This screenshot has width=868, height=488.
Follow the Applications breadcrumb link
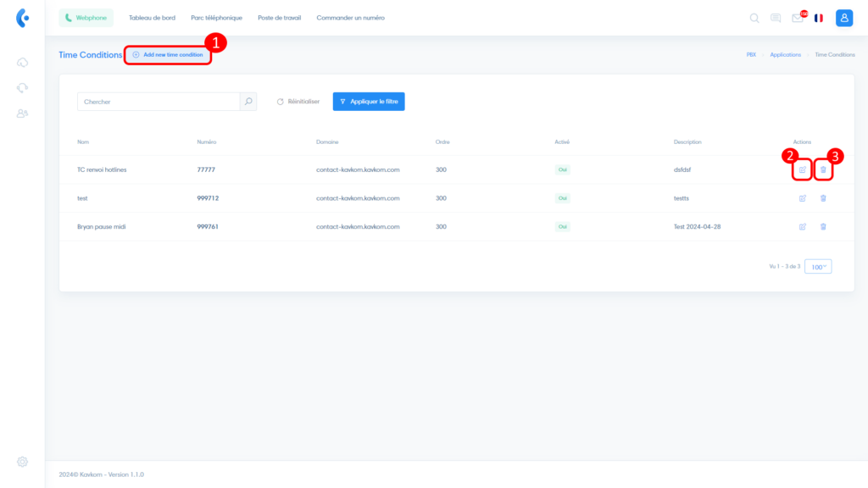pyautogui.click(x=785, y=54)
